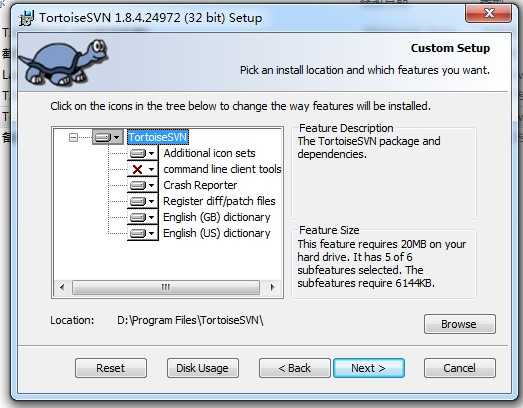Select Additional icon sets feature label
Image resolution: width=523 pixels, height=408 pixels.
click(x=209, y=153)
